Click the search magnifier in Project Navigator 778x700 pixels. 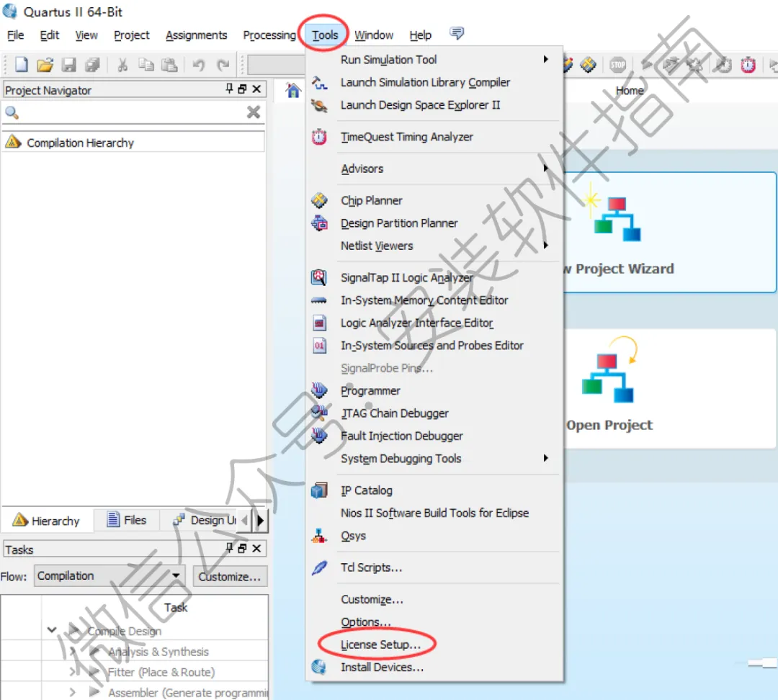12,113
